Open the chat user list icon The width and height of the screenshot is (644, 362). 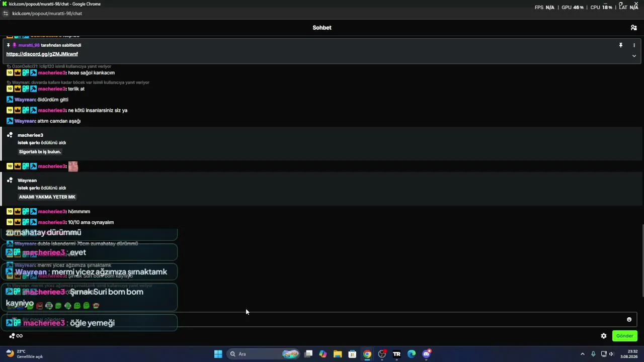point(633,28)
